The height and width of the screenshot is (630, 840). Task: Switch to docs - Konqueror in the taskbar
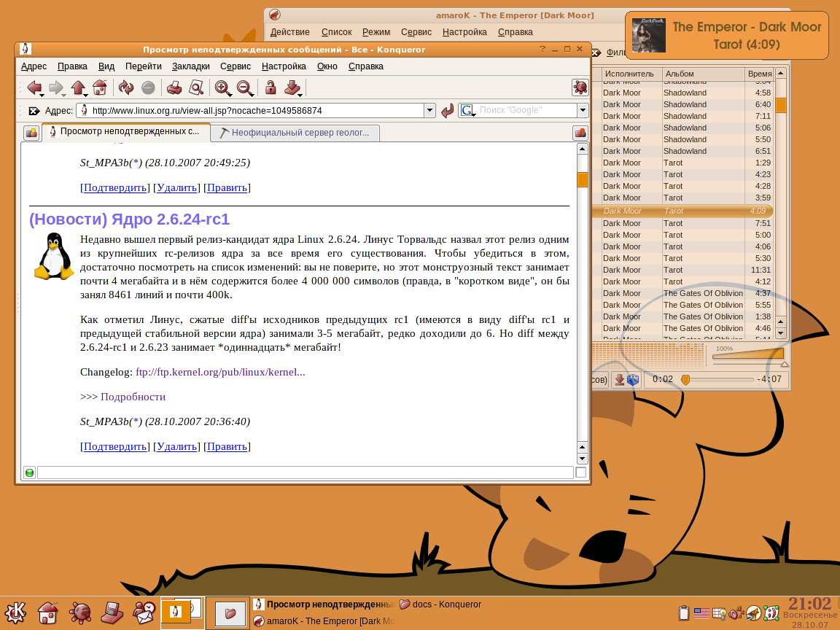click(x=440, y=604)
